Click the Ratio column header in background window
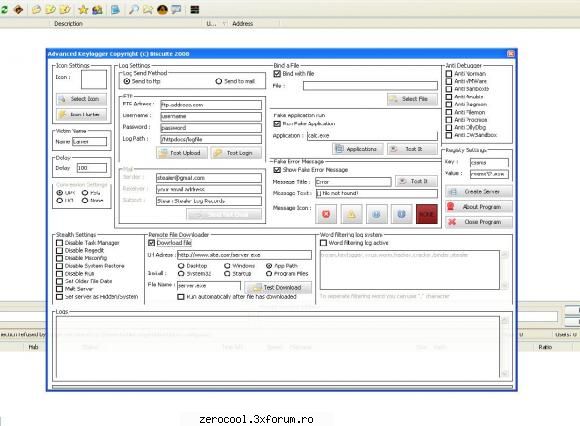 pyautogui.click(x=545, y=347)
